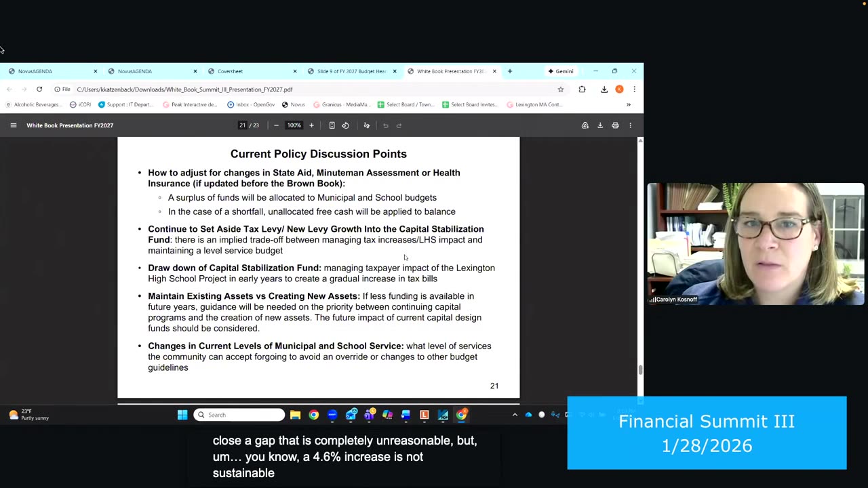Open Novus bookmark
The image size is (868, 488).
coord(293,104)
